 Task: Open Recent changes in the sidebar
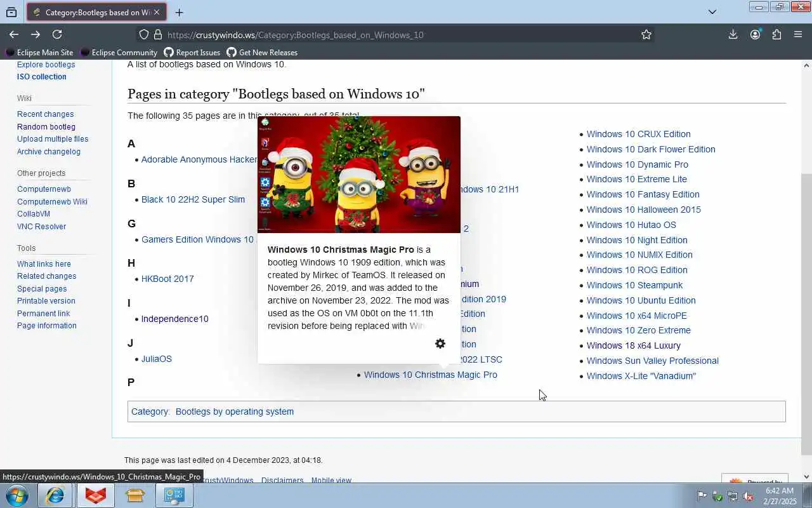pos(45,114)
